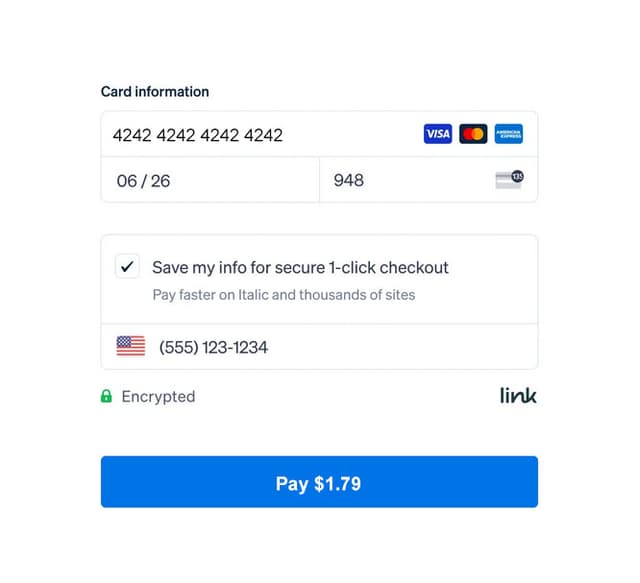Click the Mastercard logo icon
The image size is (640, 583).
[473, 134]
